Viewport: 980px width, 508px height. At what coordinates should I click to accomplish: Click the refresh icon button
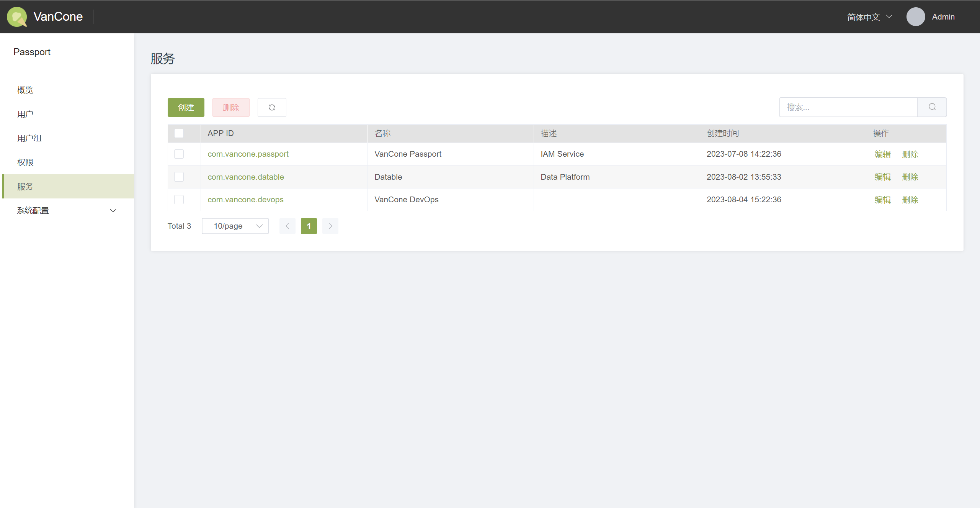coord(272,107)
